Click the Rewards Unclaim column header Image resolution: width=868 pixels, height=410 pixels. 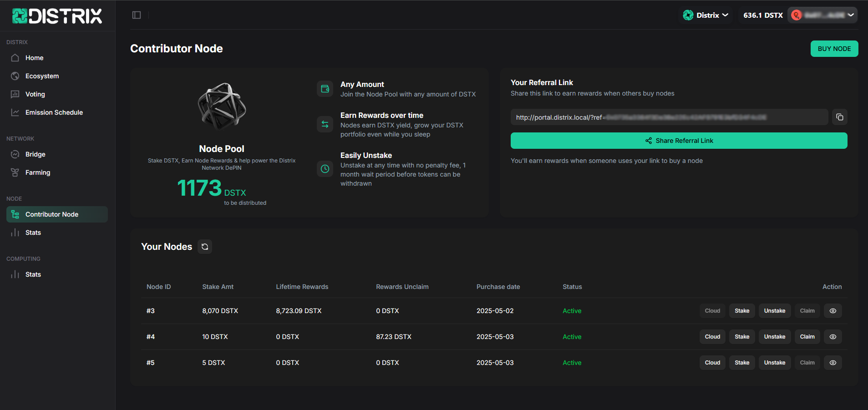click(x=402, y=287)
